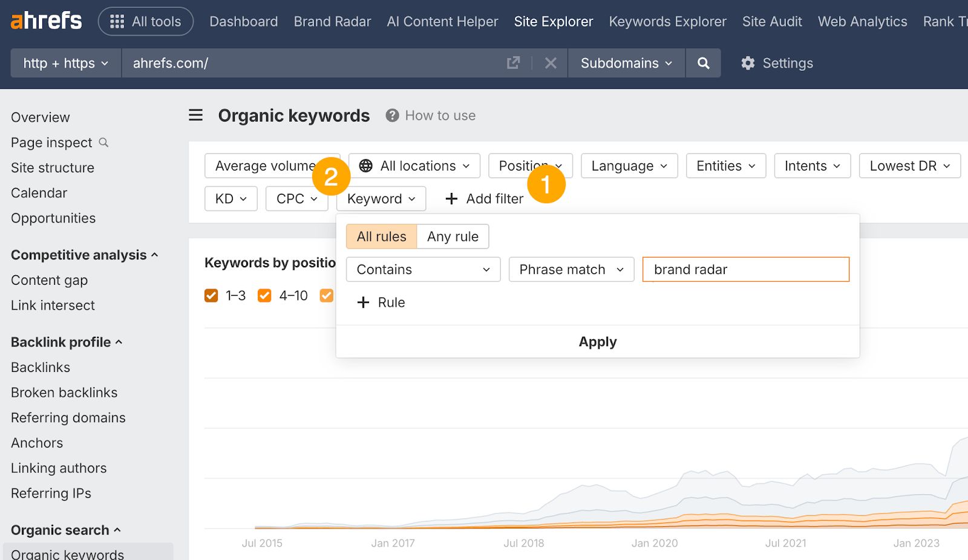Switch the rules toggle to Any rule
This screenshot has width=968, height=560.
[453, 236]
